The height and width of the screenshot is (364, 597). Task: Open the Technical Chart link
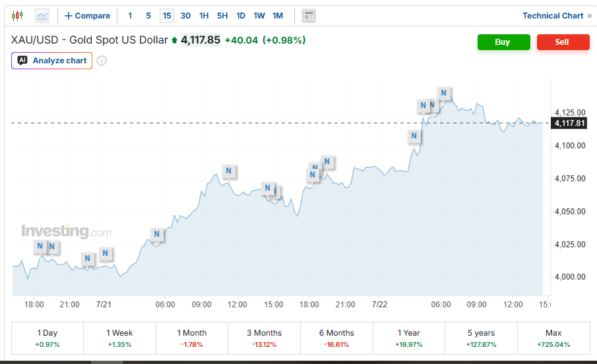(557, 16)
